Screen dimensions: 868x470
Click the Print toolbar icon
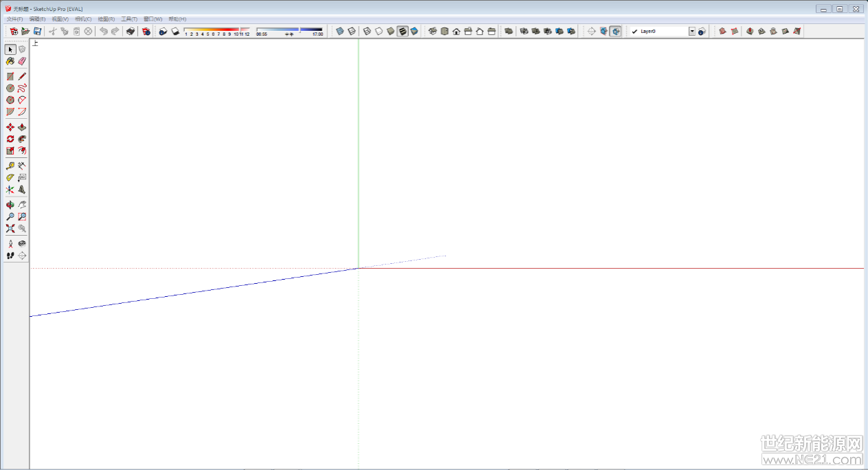[131, 31]
